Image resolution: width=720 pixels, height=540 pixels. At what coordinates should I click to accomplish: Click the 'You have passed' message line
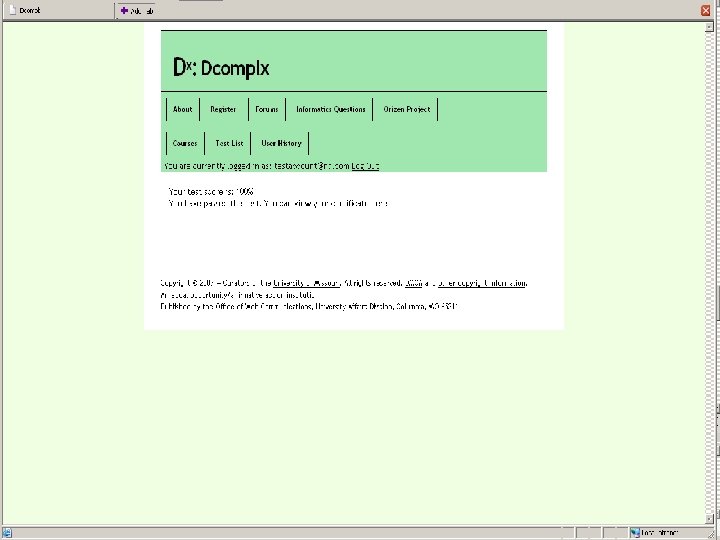[278, 203]
